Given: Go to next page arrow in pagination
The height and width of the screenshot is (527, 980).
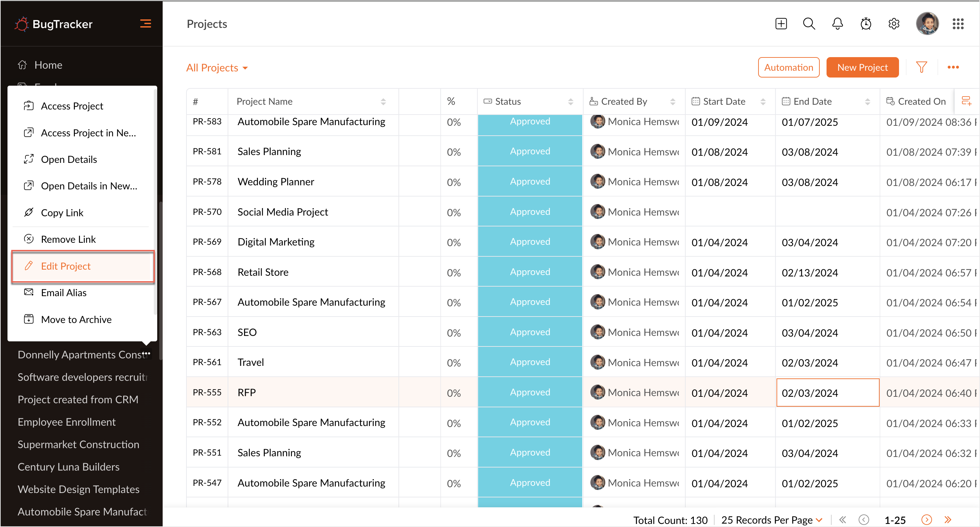Looking at the screenshot, I should pos(926,520).
